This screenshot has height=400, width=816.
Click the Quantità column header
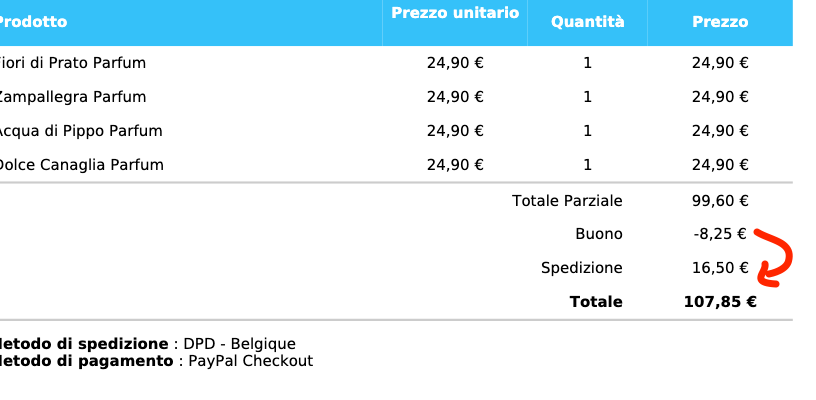(587, 22)
